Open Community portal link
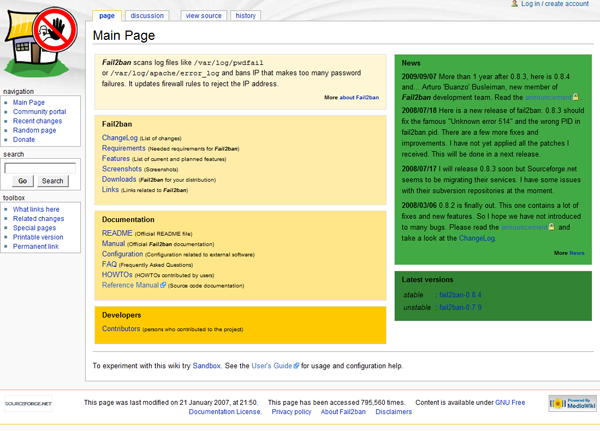600x431 pixels. pos(39,112)
